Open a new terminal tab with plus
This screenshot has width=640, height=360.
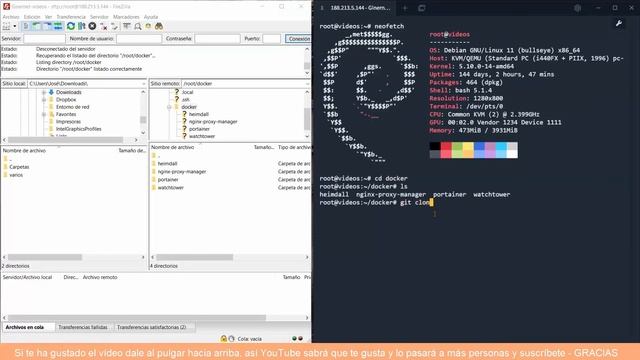pos(405,8)
